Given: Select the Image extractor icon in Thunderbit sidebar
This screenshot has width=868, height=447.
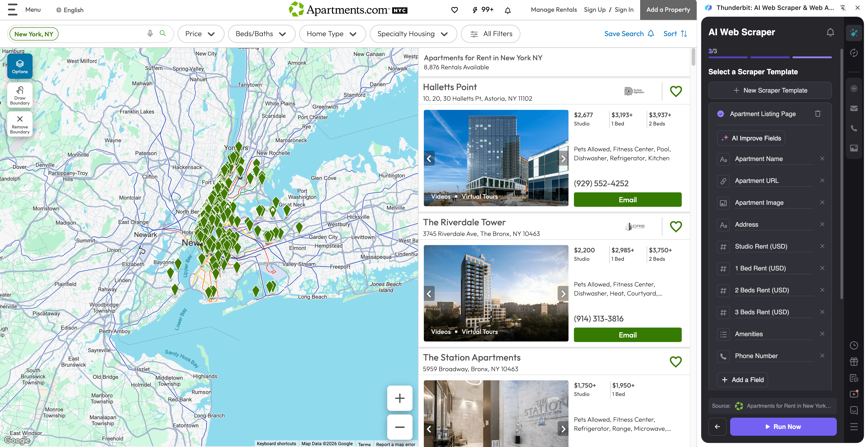Looking at the screenshot, I should pyautogui.click(x=854, y=148).
